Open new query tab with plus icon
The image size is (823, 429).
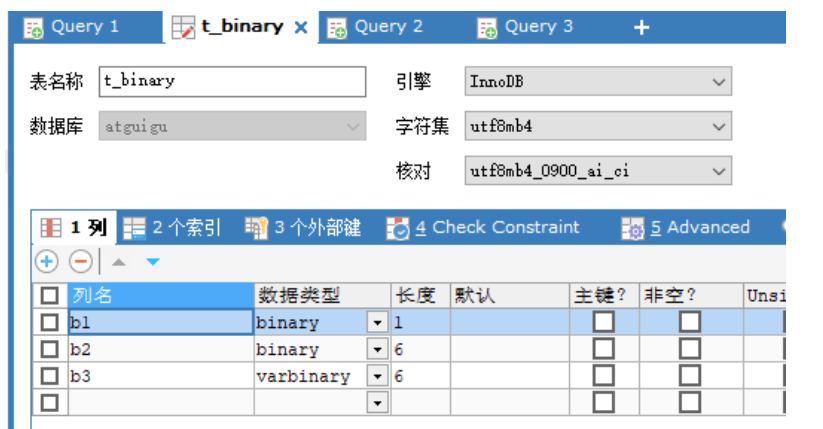pos(641,27)
